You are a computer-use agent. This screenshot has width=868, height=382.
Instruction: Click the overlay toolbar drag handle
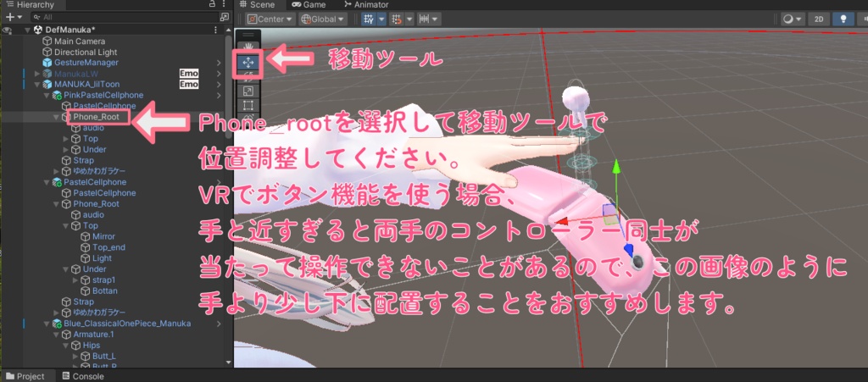[x=248, y=34]
